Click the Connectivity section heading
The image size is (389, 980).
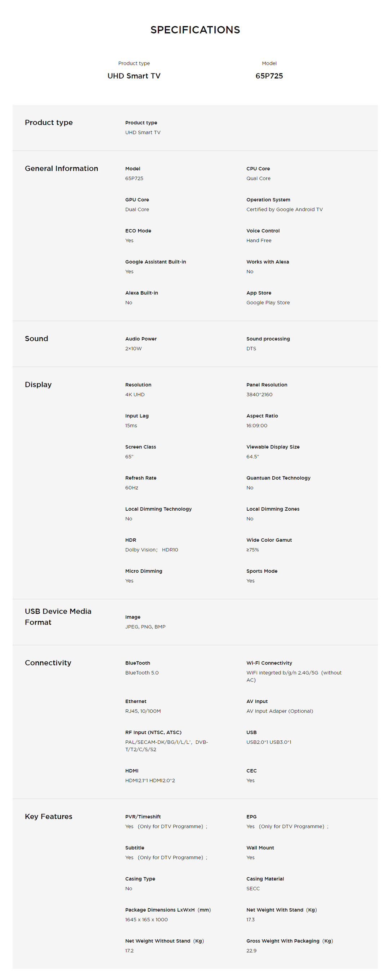pyautogui.click(x=48, y=662)
